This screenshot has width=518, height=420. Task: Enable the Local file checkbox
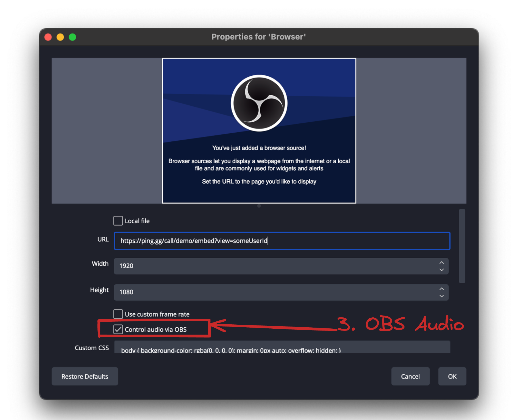pos(118,221)
